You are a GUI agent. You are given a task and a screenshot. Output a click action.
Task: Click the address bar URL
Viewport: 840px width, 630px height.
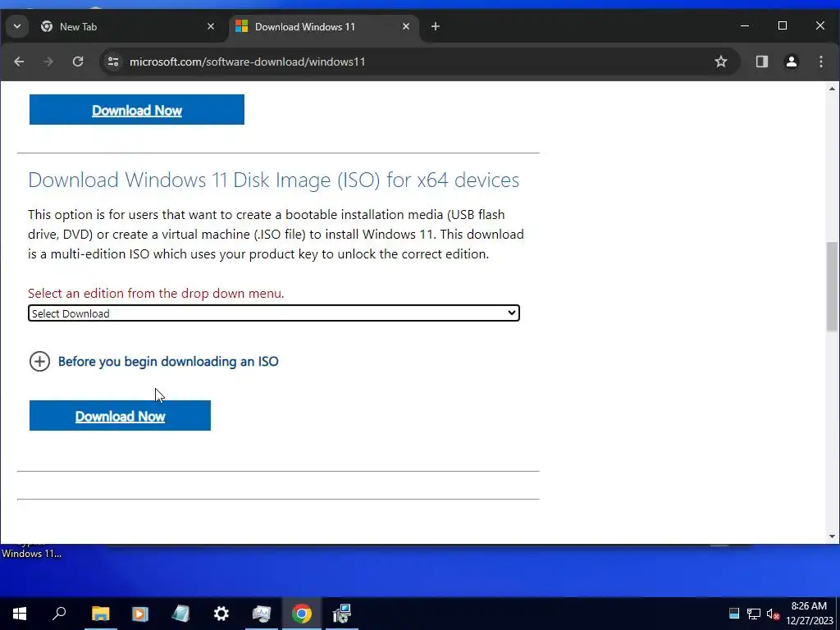pos(248,62)
